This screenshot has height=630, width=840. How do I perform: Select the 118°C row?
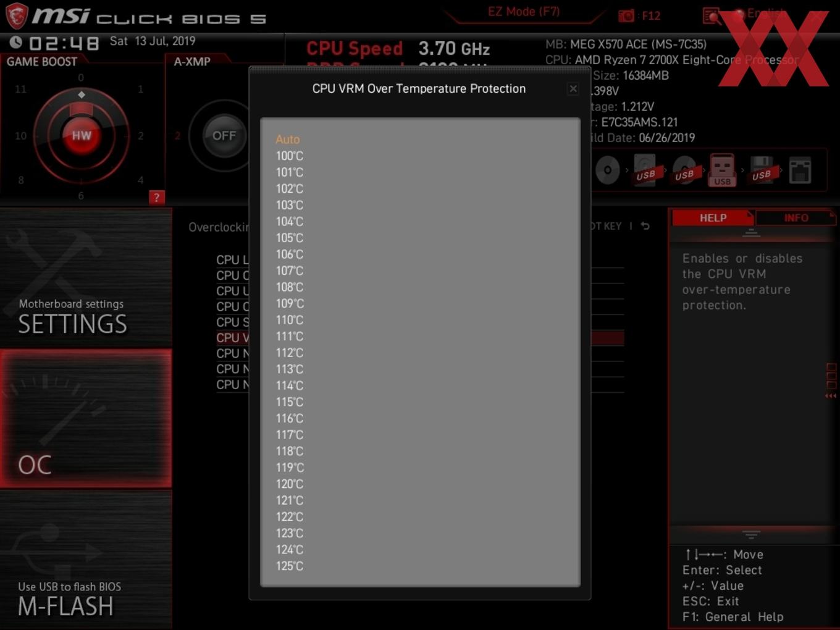click(x=290, y=451)
